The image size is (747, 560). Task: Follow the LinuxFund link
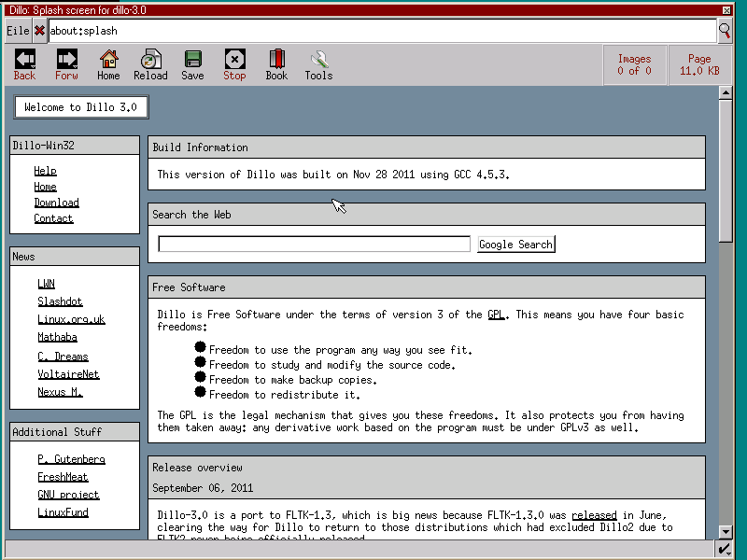click(x=63, y=512)
